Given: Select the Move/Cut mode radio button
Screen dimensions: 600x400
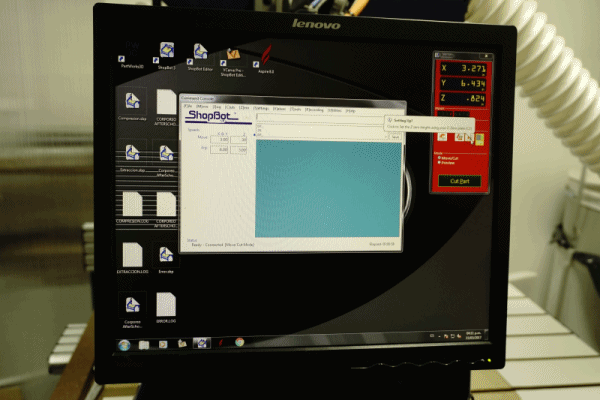Looking at the screenshot, I should [439, 158].
